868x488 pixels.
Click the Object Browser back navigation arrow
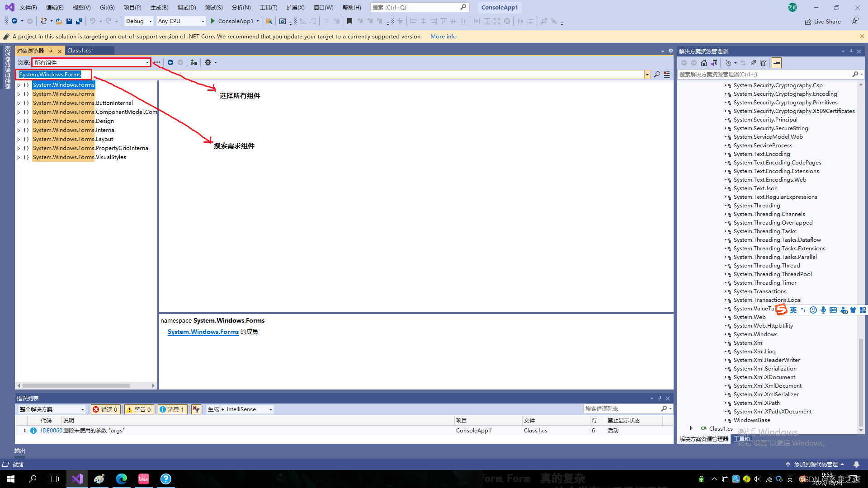(170, 62)
